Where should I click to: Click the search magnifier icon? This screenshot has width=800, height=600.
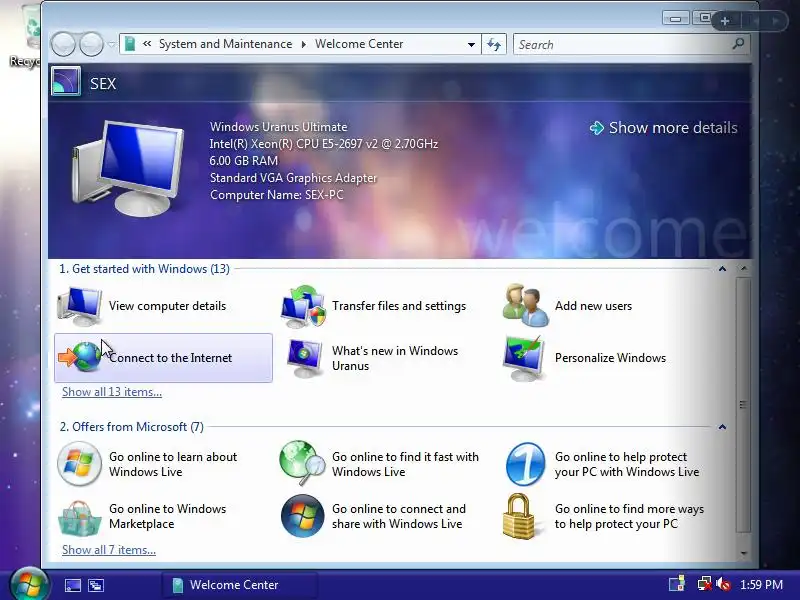pyautogui.click(x=738, y=44)
